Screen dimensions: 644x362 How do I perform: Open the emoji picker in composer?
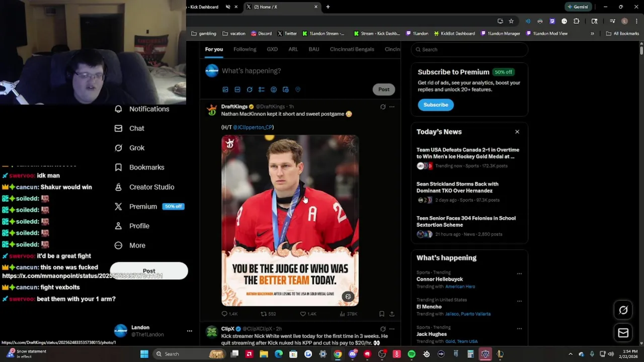point(274,89)
